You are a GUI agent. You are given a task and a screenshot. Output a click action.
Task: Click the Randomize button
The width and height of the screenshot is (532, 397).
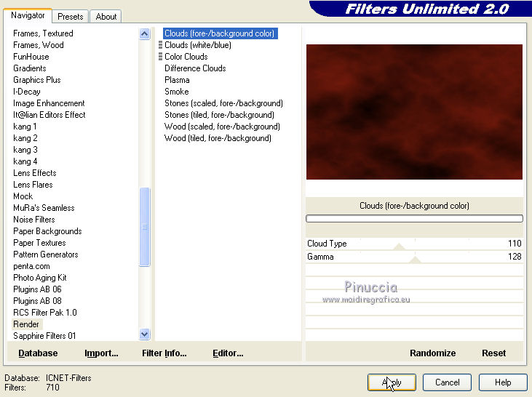tap(432, 353)
